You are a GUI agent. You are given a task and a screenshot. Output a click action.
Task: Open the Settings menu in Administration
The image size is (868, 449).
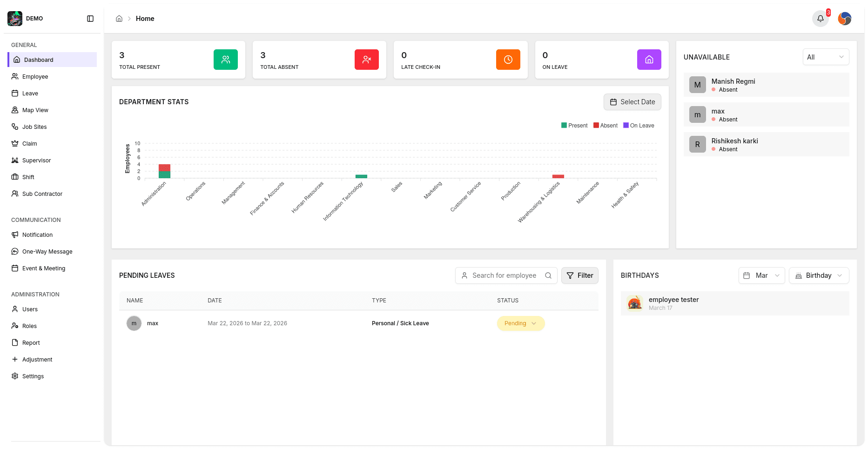pos(33,376)
